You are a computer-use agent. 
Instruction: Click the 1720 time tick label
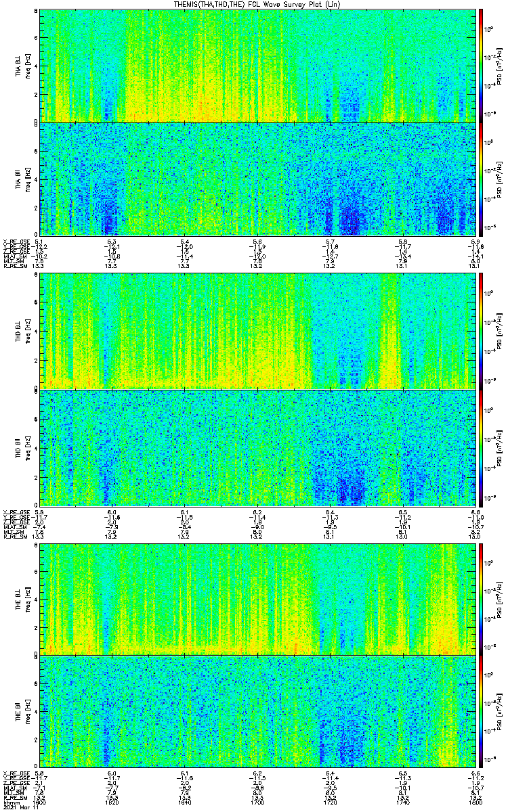click(331, 803)
